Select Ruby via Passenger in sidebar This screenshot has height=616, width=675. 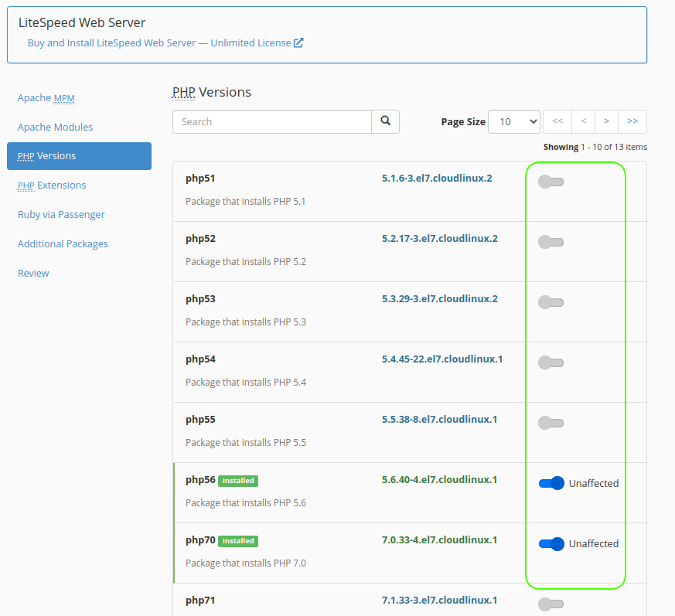tap(61, 215)
